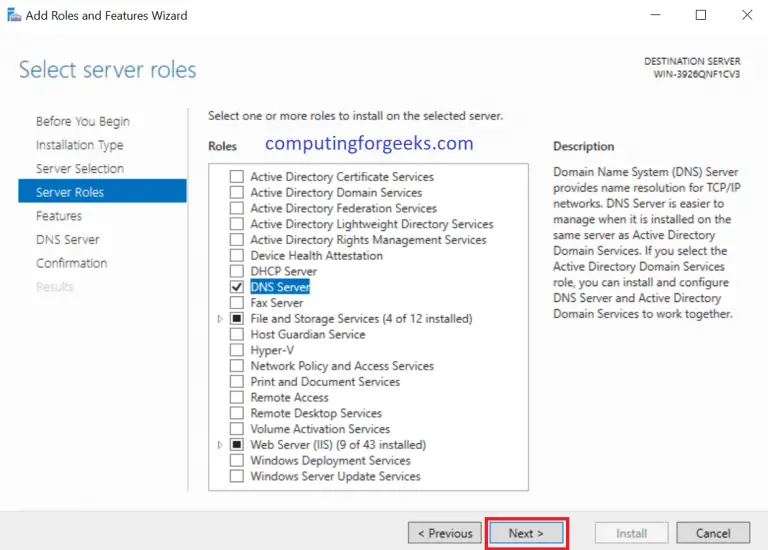
Task: Click Windows Deployment Services role name
Action: tap(331, 460)
